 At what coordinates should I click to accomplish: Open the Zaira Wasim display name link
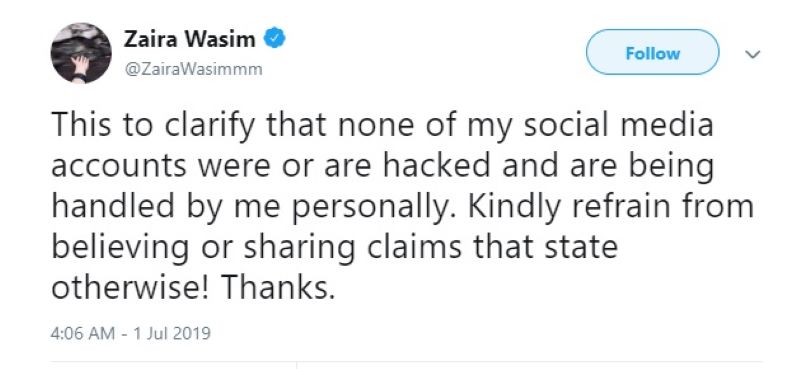[x=189, y=40]
